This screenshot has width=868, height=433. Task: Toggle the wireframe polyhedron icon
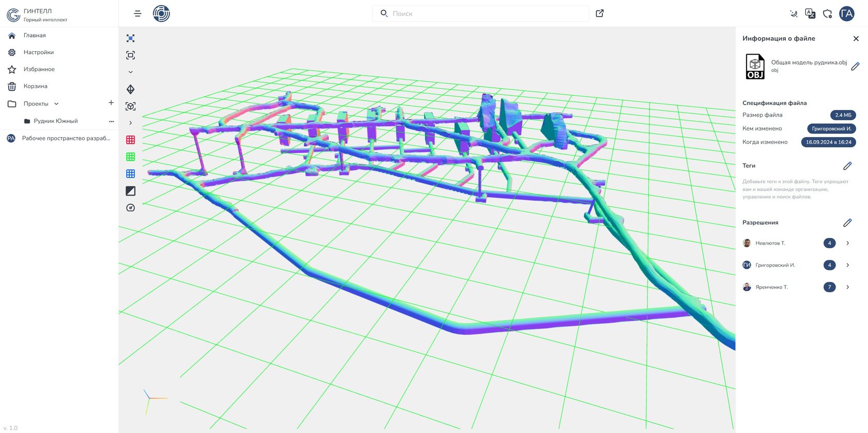pyautogui.click(x=131, y=89)
